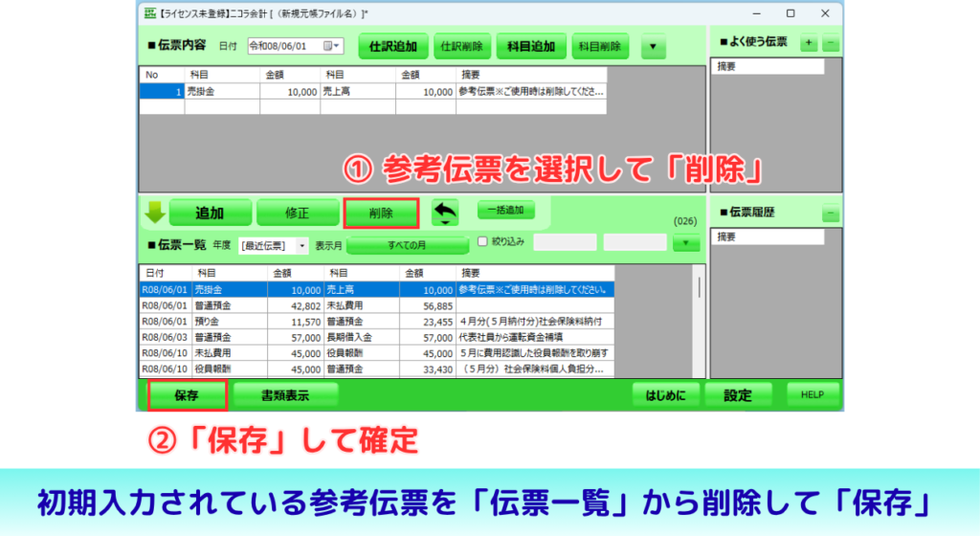This screenshot has height=536, width=980.
Task: Select the R08/06/03 普通預金 57,000 row
Action: [377, 337]
